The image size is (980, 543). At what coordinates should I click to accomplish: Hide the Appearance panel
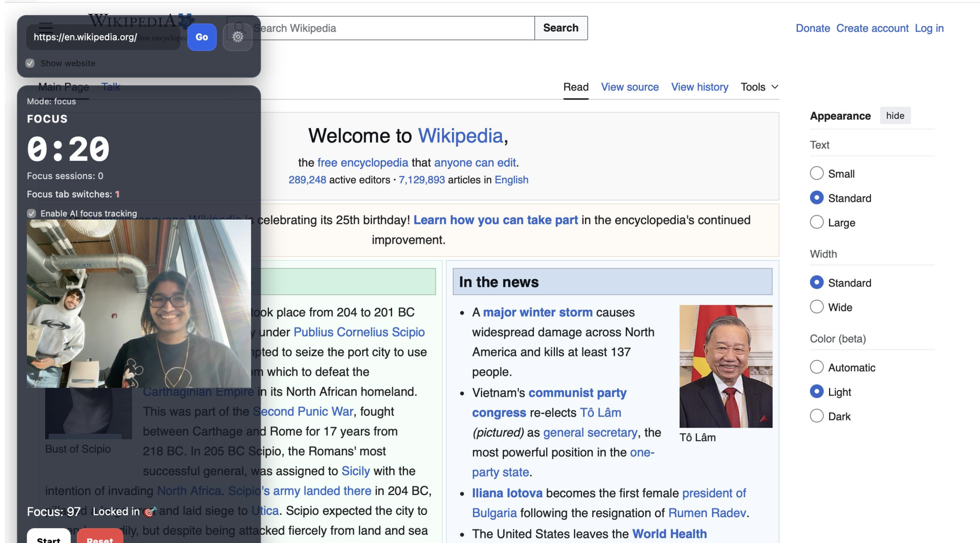[894, 116]
